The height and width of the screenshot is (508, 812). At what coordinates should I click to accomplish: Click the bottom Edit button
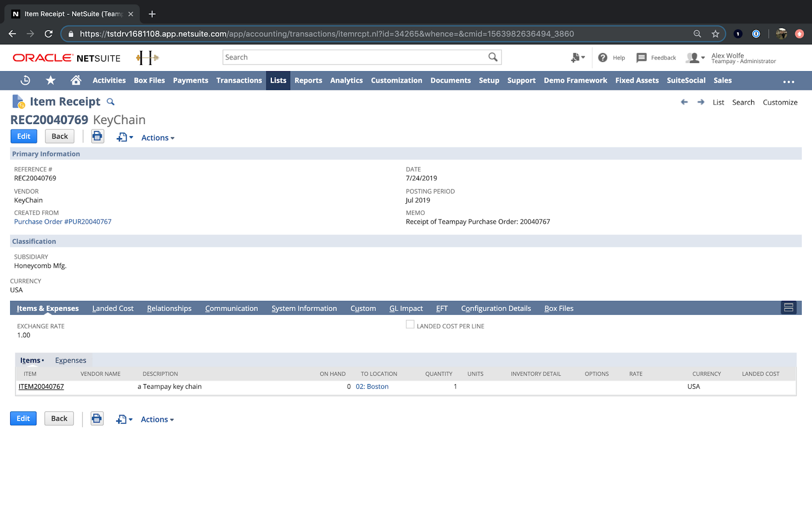pos(23,419)
